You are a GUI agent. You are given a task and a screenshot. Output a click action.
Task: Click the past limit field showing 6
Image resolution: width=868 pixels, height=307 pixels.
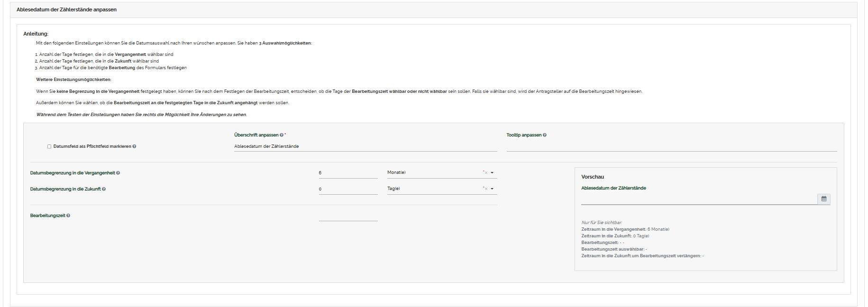(x=348, y=173)
